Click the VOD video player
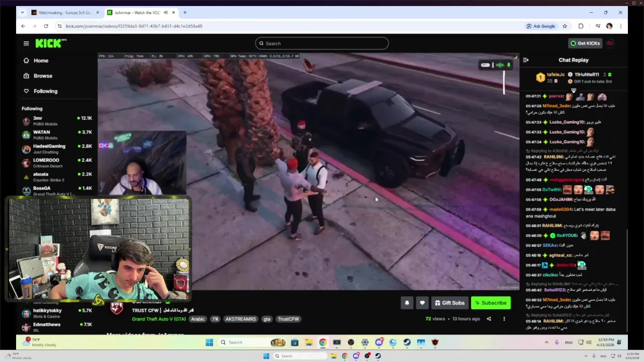Viewport: 644px width, 362px height. pyautogui.click(x=308, y=171)
